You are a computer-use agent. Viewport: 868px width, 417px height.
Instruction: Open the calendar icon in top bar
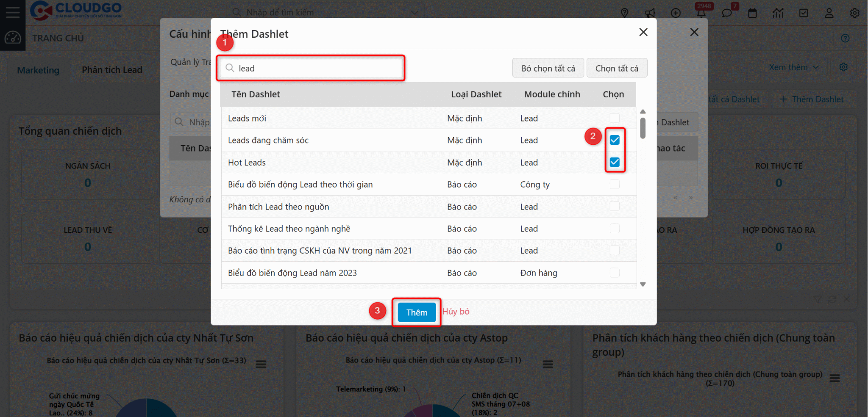752,13
